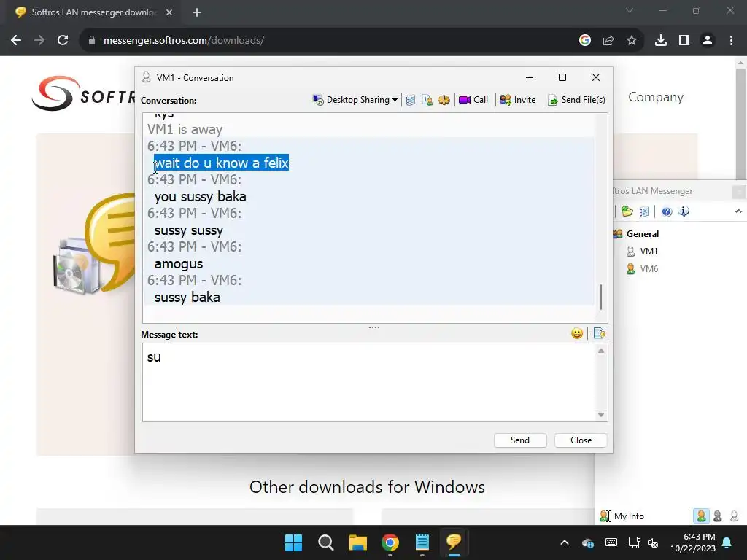
Task: Open the Desktop Sharing dropdown menu
Action: click(355, 100)
